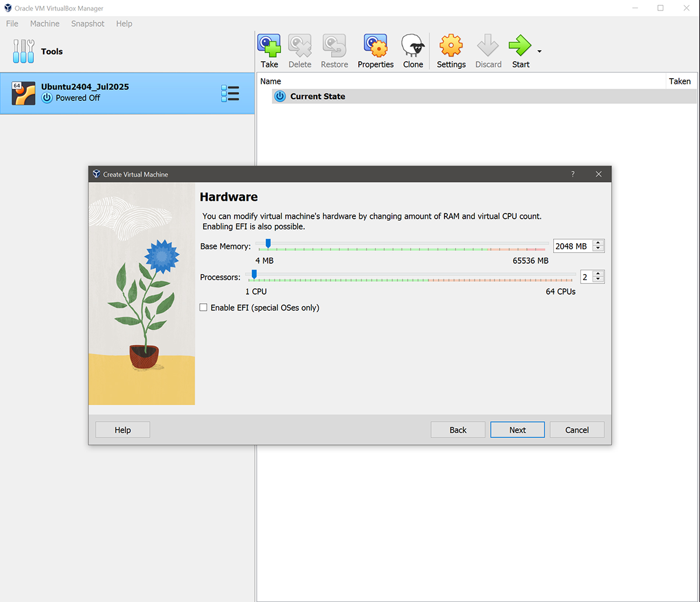
Task: Click the Clone sheep icon
Action: 413,45
